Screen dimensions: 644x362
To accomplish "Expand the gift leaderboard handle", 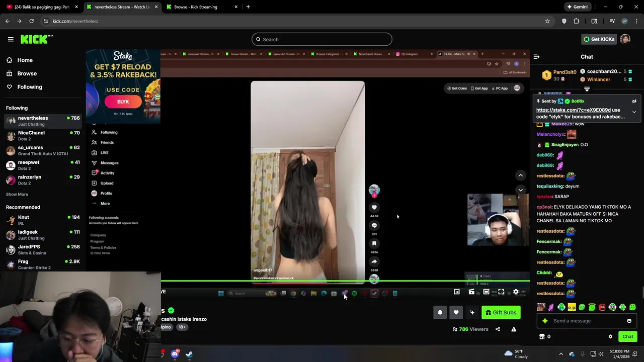I will pyautogui.click(x=587, y=89).
